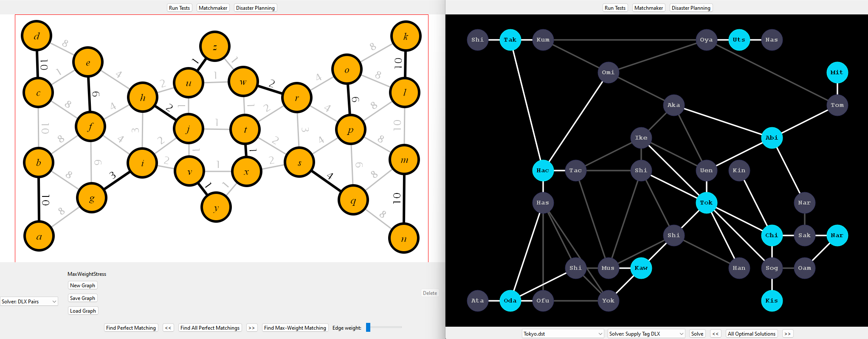The height and width of the screenshot is (339, 868).
Task: Click the cyan Tok city node
Action: (706, 203)
